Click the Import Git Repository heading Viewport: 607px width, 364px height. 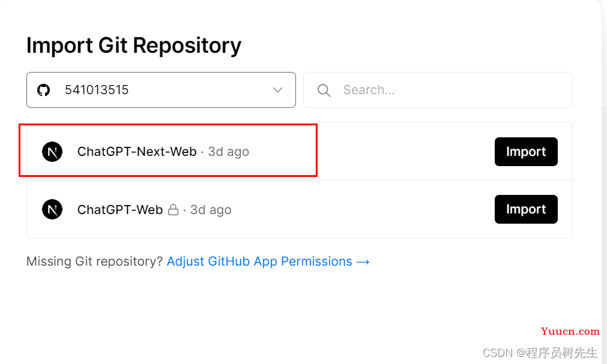click(x=134, y=46)
